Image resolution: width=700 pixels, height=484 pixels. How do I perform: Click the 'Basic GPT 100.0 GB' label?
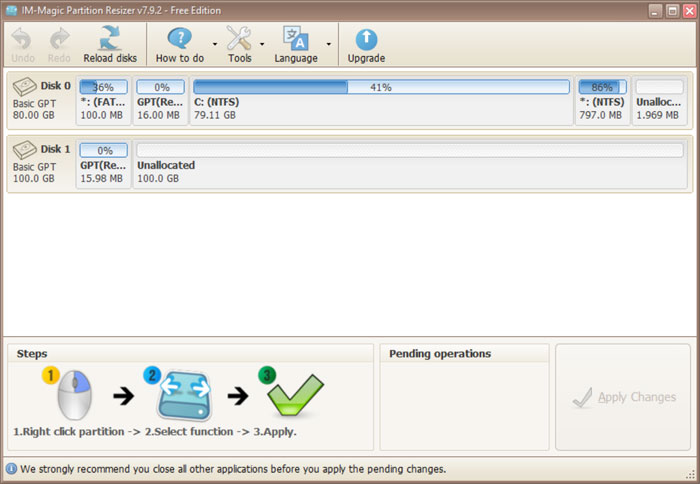pos(34,173)
